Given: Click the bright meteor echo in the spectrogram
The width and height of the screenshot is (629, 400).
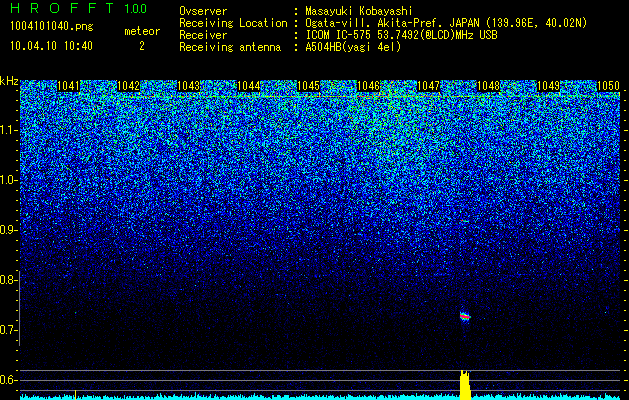Looking at the screenshot, I should (x=465, y=317).
